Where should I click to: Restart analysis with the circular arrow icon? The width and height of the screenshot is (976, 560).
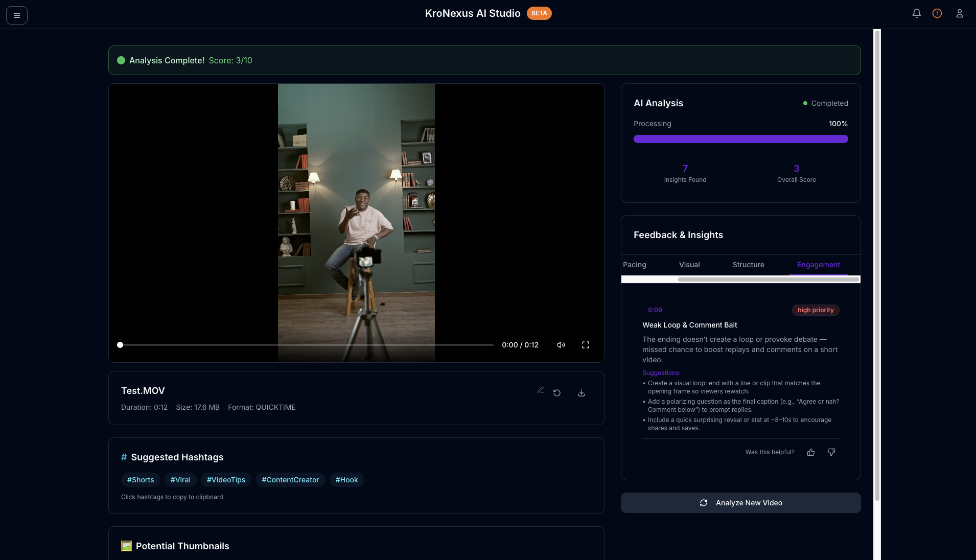[557, 393]
